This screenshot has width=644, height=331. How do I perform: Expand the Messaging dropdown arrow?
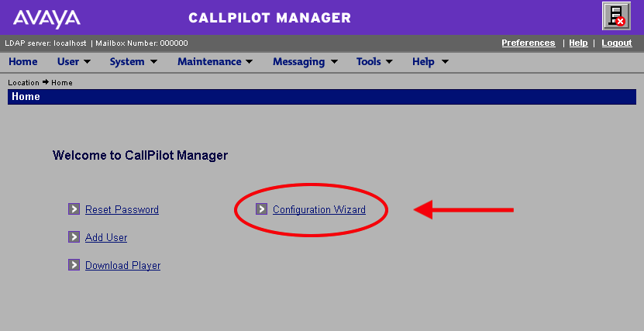pos(334,62)
